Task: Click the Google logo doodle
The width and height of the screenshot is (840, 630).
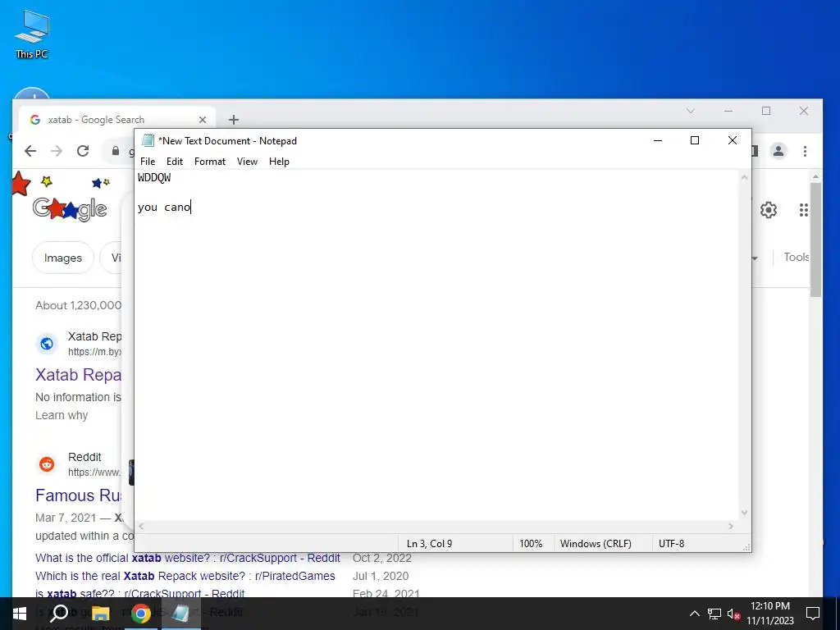Action: 70,209
